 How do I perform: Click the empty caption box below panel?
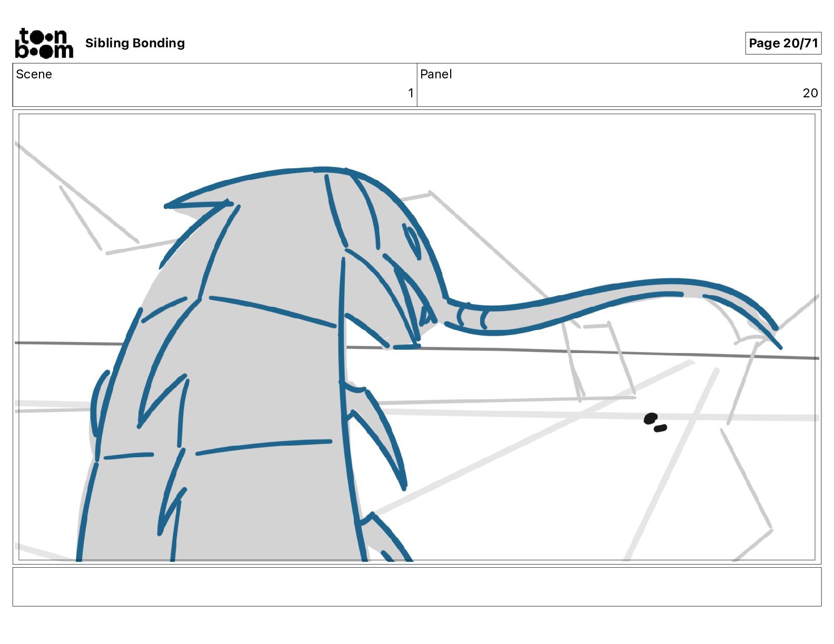(x=417, y=587)
